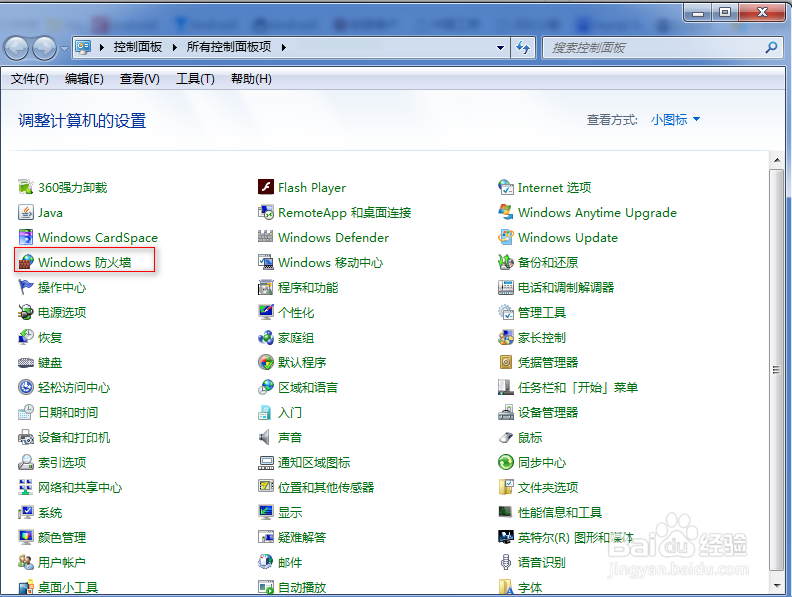
Task: Click the 操作中心 flag icon
Action: tap(26, 287)
